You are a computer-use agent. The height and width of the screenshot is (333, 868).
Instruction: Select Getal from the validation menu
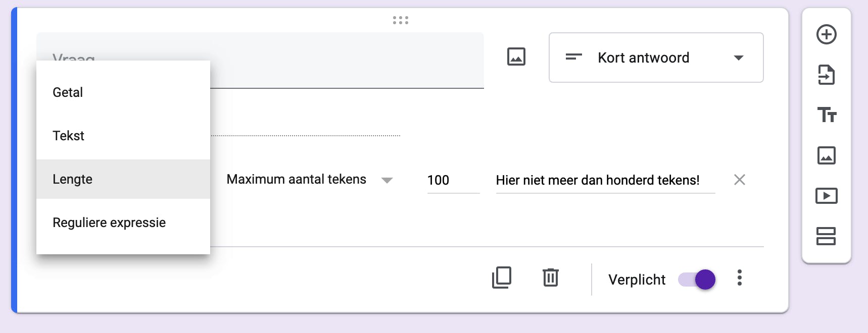(x=68, y=92)
